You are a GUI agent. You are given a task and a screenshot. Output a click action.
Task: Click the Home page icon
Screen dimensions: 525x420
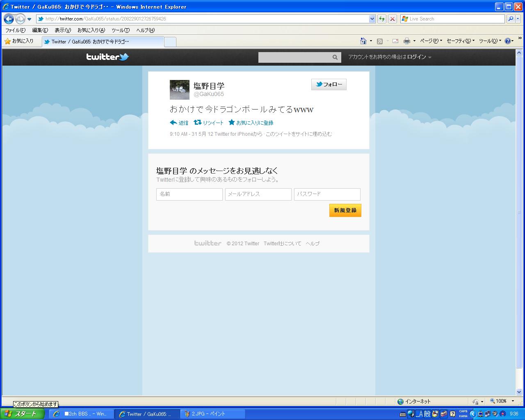(363, 41)
